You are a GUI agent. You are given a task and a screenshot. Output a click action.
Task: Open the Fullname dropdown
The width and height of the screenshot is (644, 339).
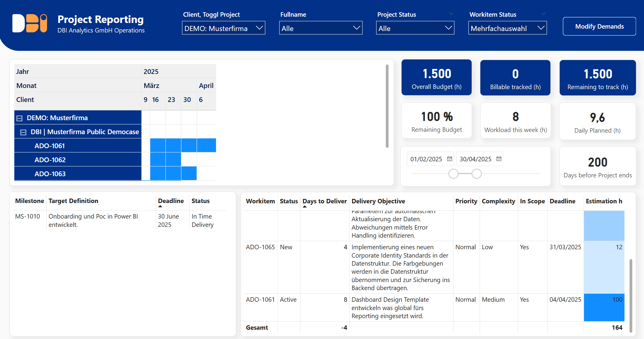321,28
